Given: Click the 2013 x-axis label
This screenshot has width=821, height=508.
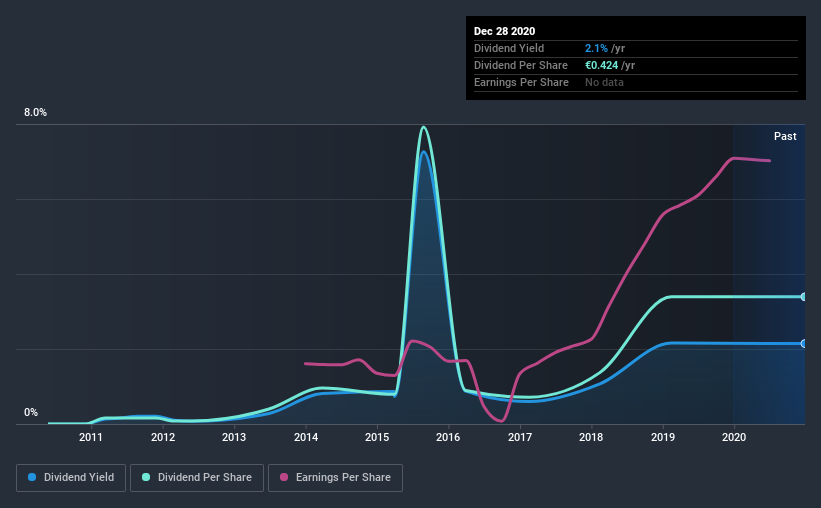Looking at the screenshot, I should click(234, 437).
